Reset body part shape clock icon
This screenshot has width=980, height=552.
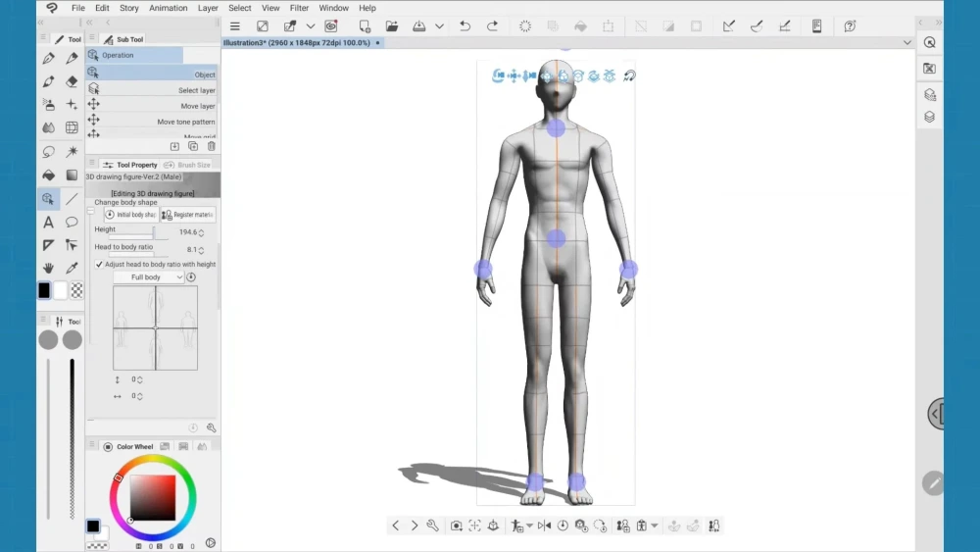pos(191,276)
